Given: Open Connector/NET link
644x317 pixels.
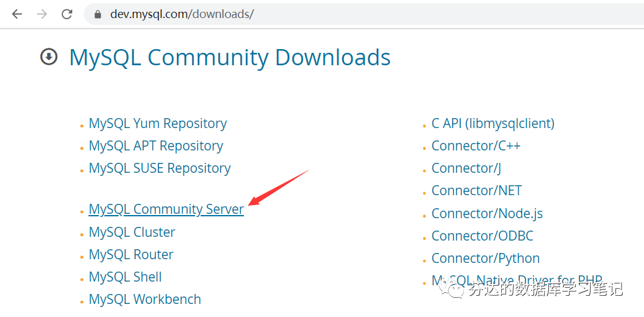Looking at the screenshot, I should coord(477,191).
